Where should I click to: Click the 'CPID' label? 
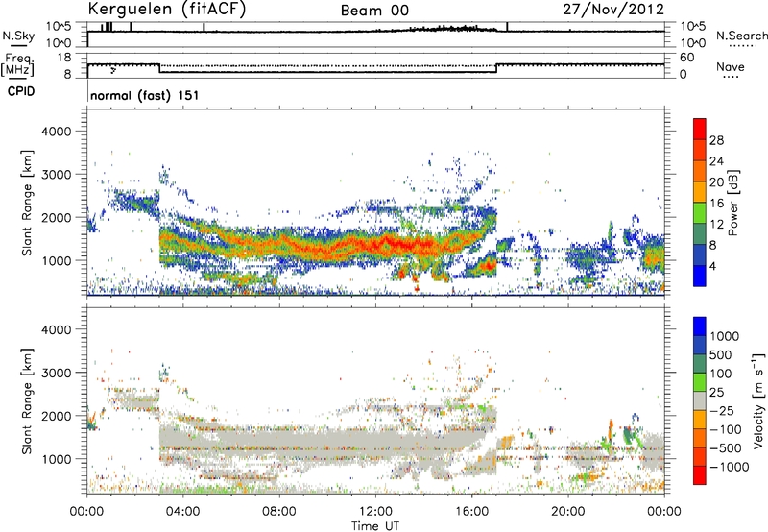[21, 91]
